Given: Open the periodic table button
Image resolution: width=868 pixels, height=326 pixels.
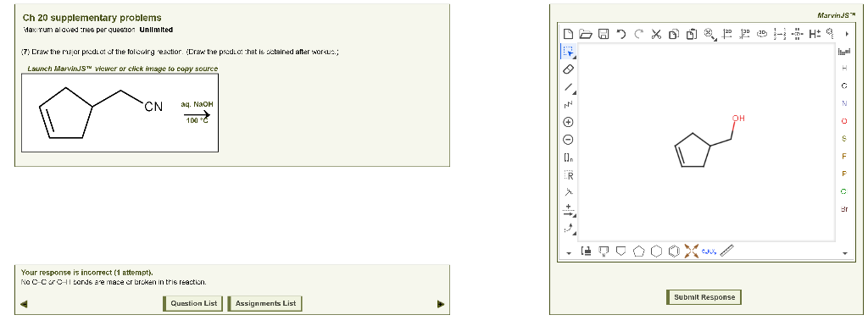Looking at the screenshot, I should 843,52.
